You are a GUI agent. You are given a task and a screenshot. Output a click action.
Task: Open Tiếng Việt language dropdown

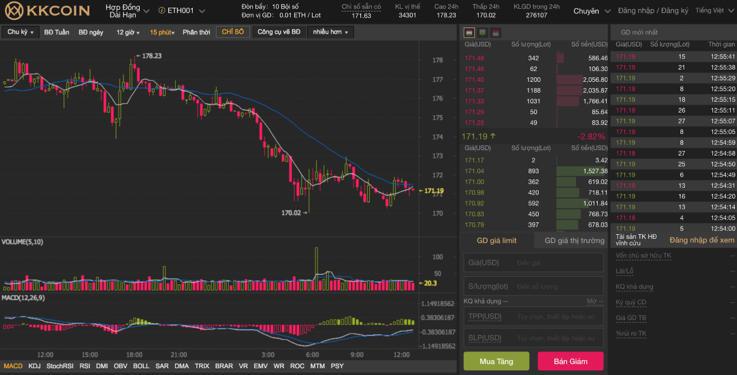(713, 10)
